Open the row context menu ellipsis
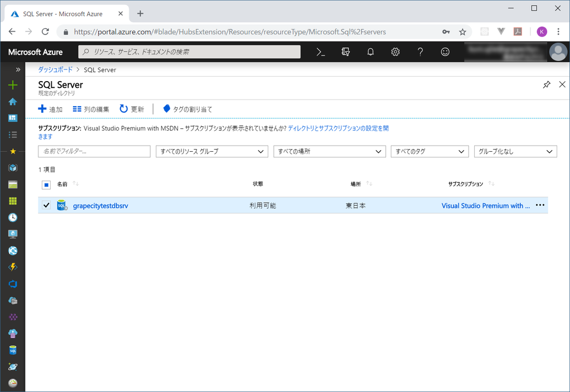Image resolution: width=570 pixels, height=392 pixels. click(540, 205)
